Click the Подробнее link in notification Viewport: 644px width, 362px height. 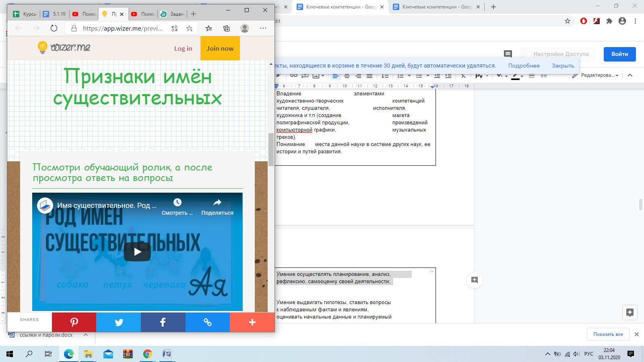524,66
